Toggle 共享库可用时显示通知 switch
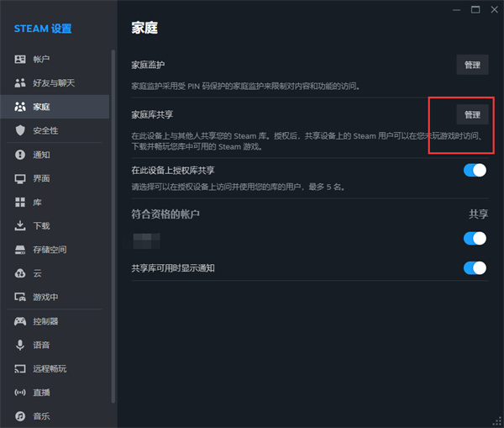The width and height of the screenshot is (504, 428). point(475,268)
